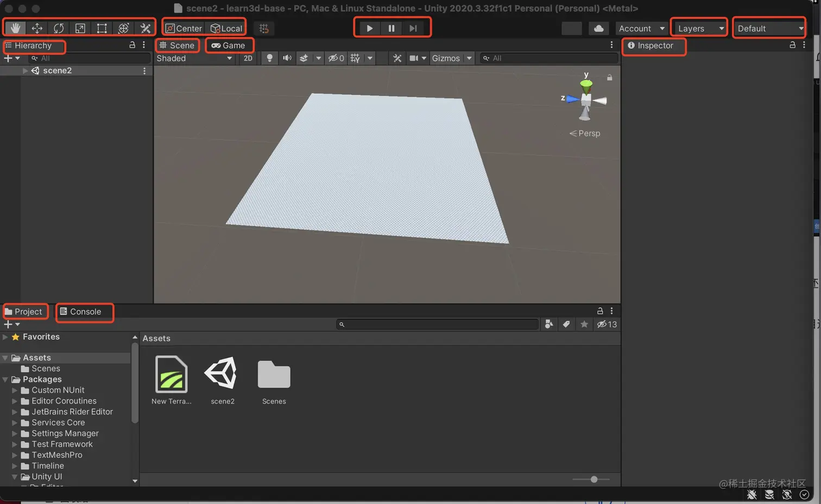The image size is (821, 504).
Task: Toggle pivot Center handle position
Action: point(184,28)
